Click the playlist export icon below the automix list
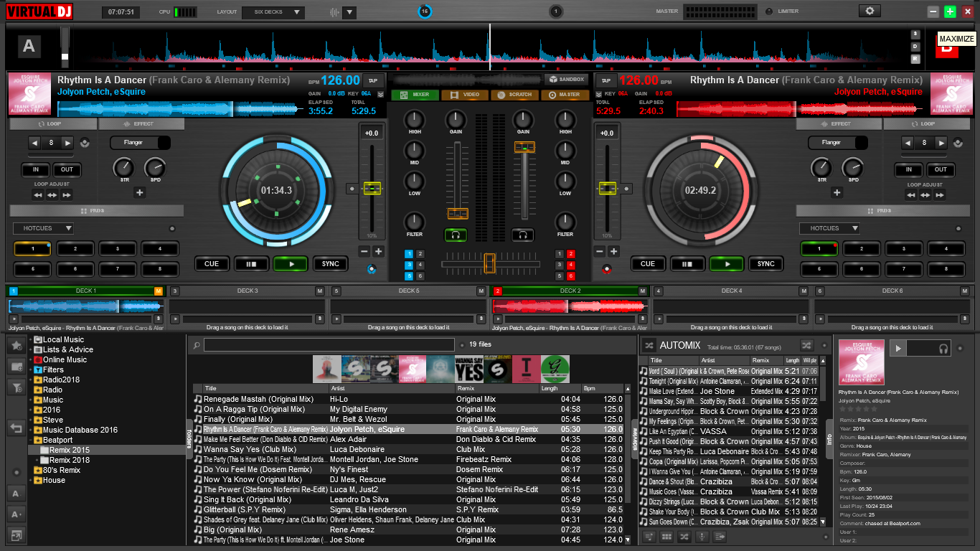The height and width of the screenshot is (551, 980). pos(718,536)
